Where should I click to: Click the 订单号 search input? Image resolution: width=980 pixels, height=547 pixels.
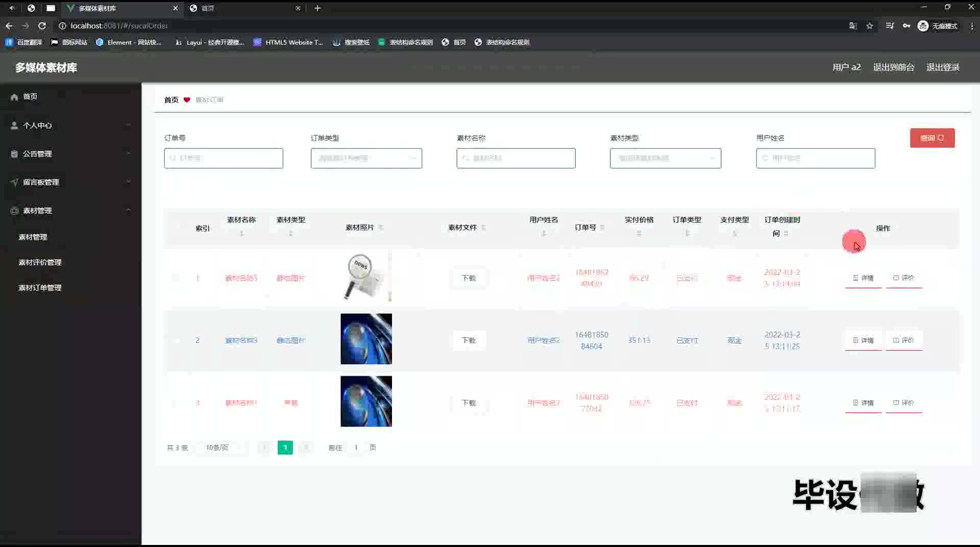[224, 158]
